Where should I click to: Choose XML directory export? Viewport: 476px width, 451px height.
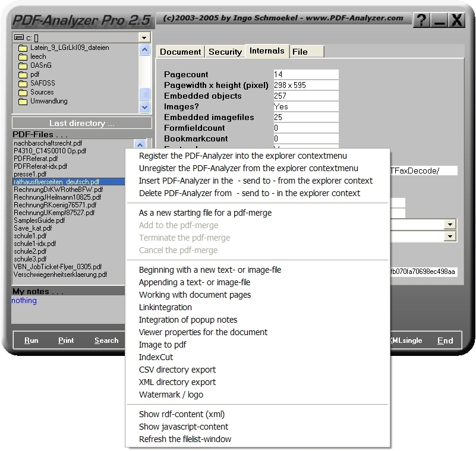(257, 382)
